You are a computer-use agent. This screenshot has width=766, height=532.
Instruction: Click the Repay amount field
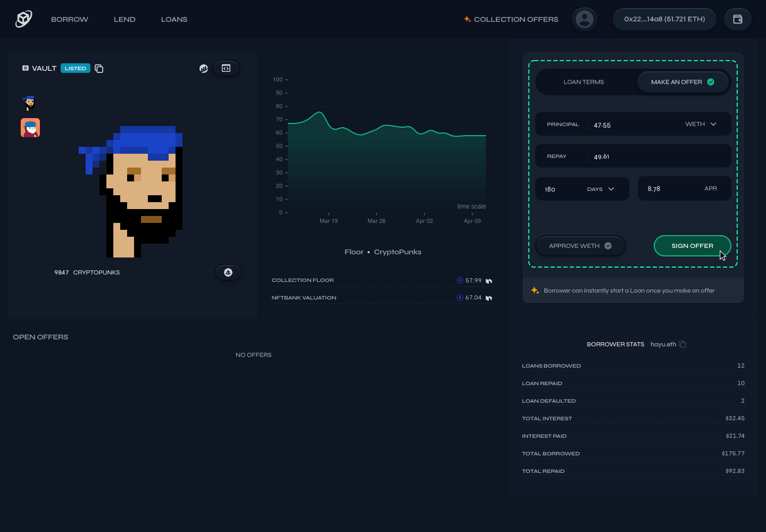633,156
